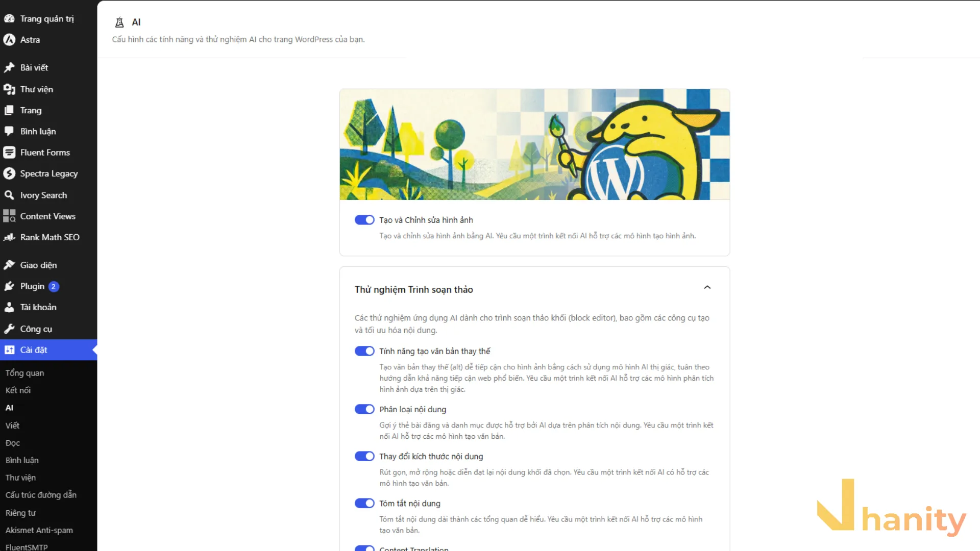This screenshot has height=551, width=980.
Task: Click the Trang pages icon
Action: pos(9,110)
